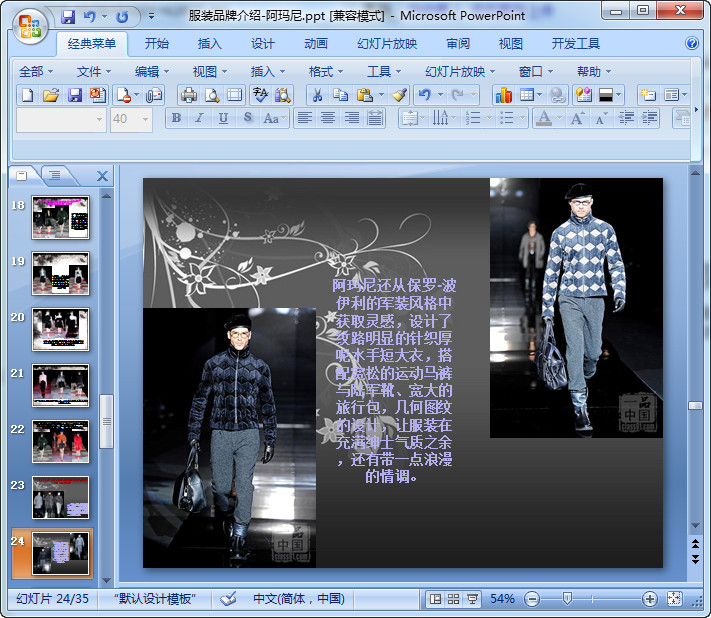Click the Print icon in toolbar
Viewport: 711px width, 618px height.
pos(188,95)
